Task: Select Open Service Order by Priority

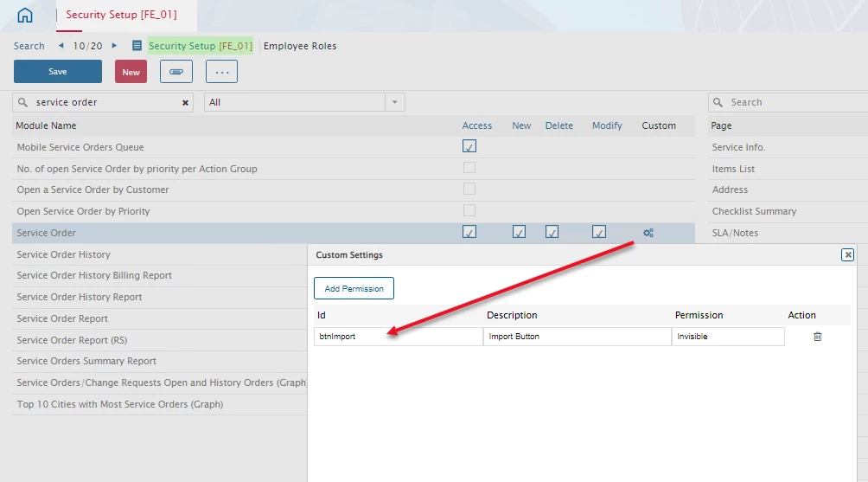Action: click(83, 211)
